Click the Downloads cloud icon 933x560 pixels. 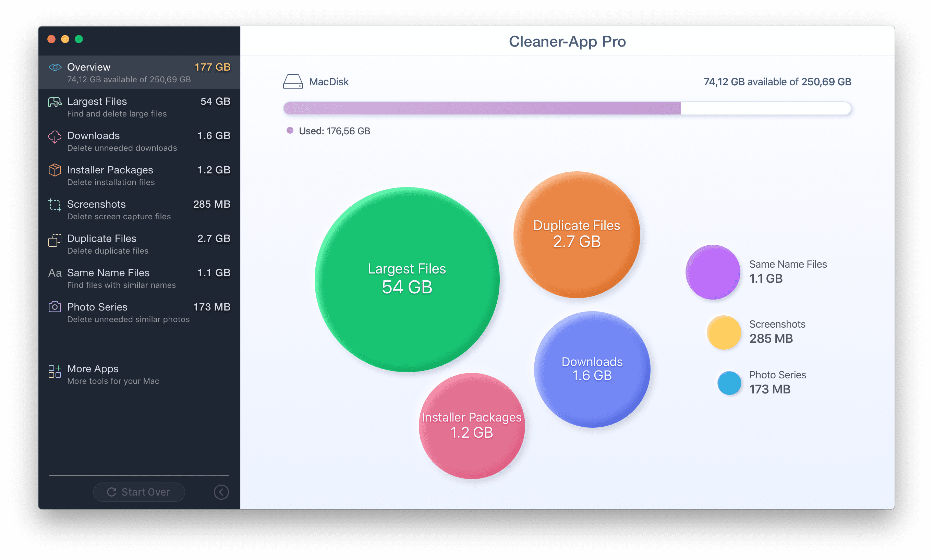click(55, 137)
